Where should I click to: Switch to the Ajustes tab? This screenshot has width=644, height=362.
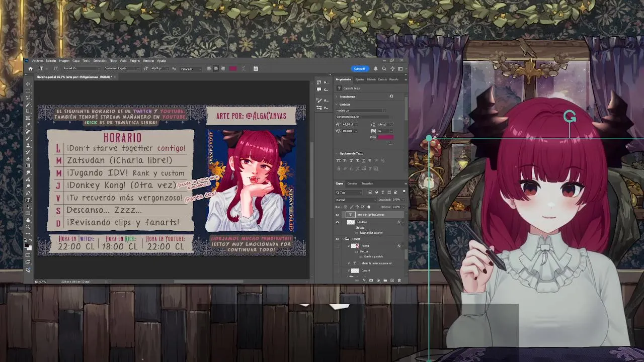point(360,79)
